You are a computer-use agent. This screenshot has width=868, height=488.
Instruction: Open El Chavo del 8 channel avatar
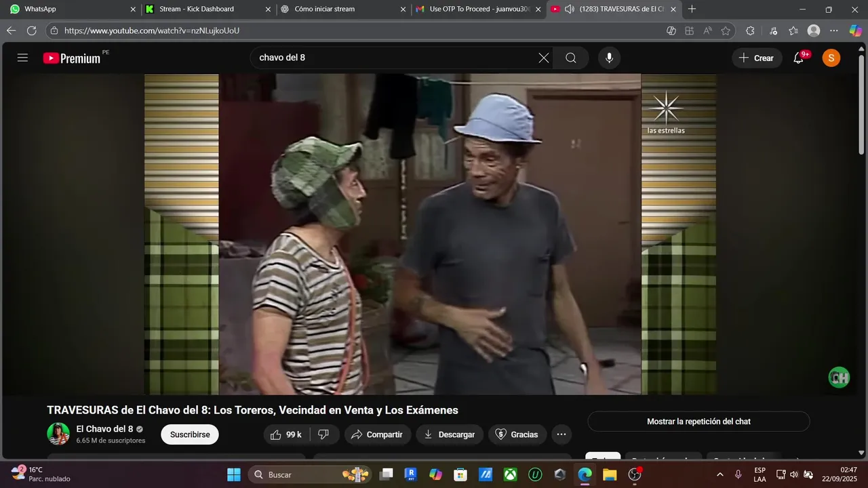click(x=58, y=434)
